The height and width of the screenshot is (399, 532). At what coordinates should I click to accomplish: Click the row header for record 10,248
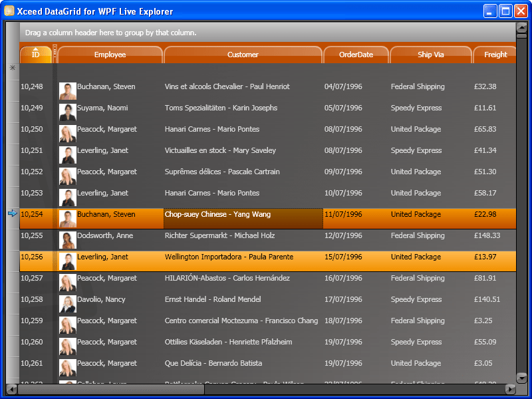click(x=11, y=86)
